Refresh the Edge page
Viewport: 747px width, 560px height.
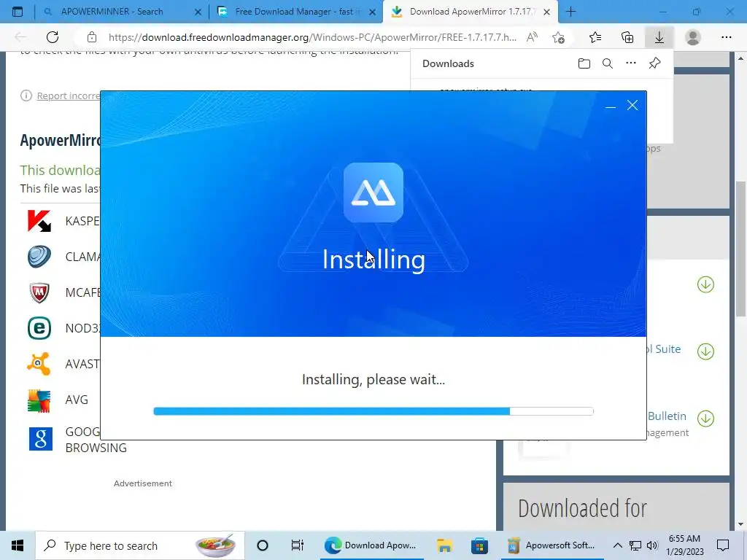pyautogui.click(x=53, y=37)
